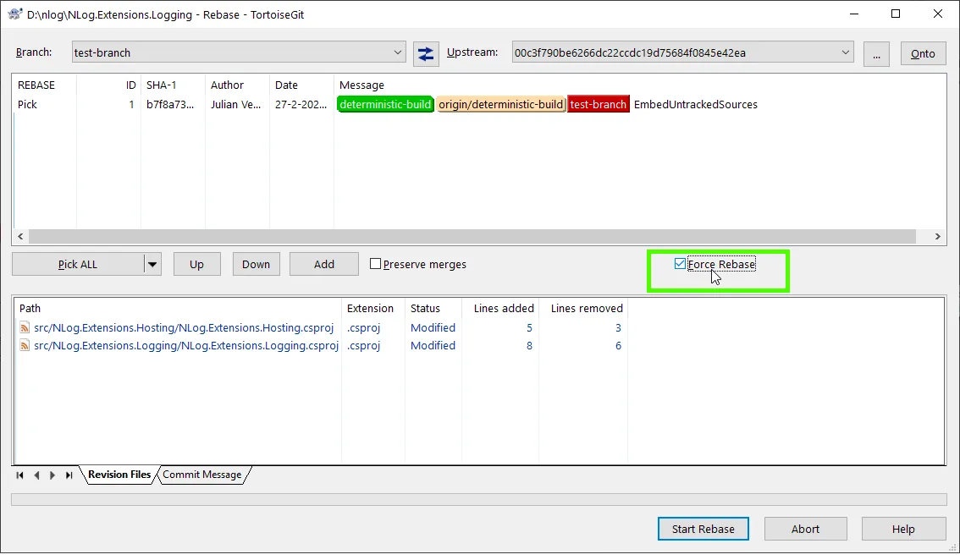Move commit Up button

coord(196,265)
